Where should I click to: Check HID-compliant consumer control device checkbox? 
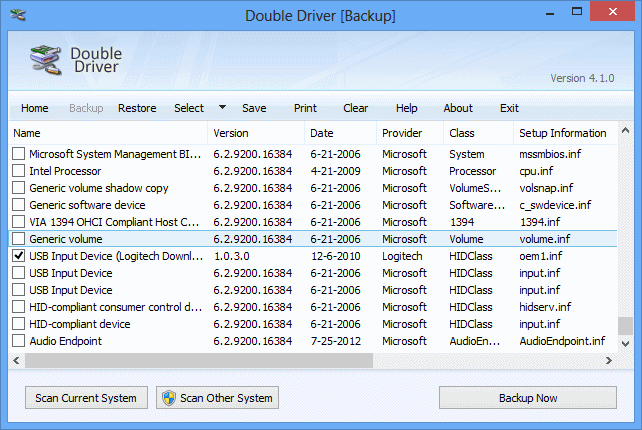click(18, 307)
